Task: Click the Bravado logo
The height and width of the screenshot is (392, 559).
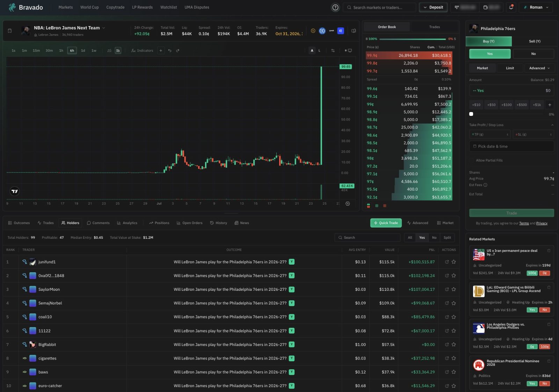Action: coord(26,7)
